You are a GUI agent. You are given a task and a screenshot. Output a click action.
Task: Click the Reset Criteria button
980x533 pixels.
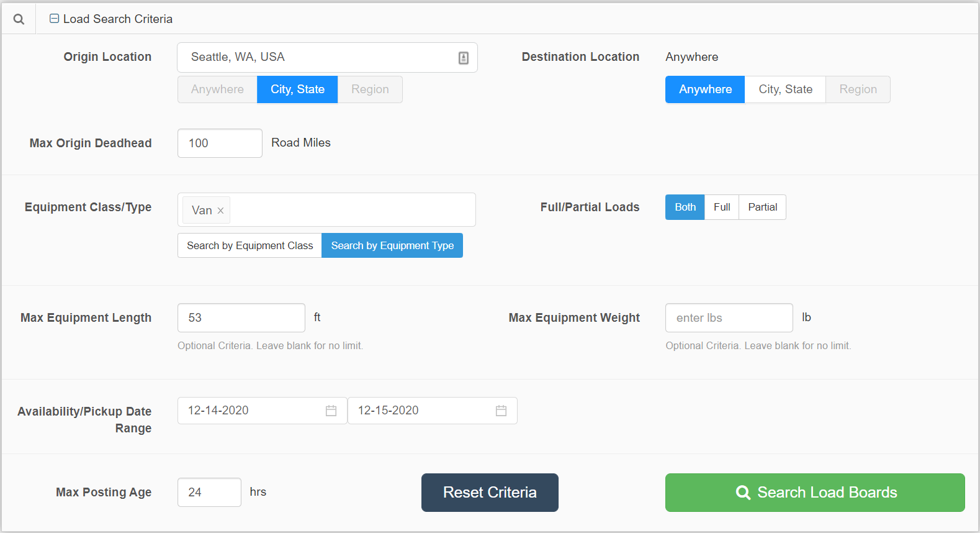coord(490,493)
